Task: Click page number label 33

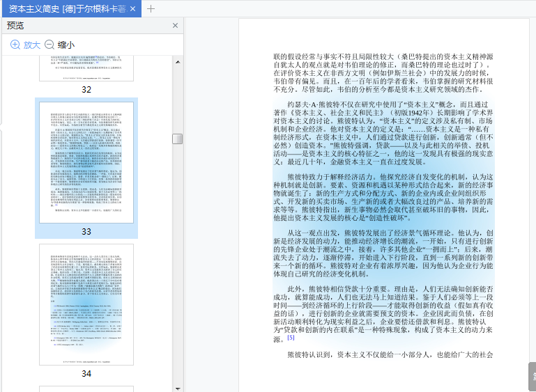Action: pos(86,232)
